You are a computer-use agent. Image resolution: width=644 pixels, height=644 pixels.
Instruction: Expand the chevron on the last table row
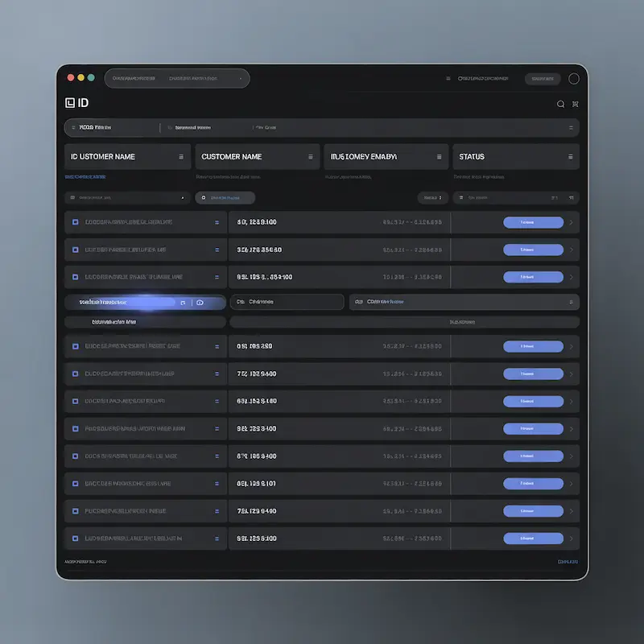[571, 538]
